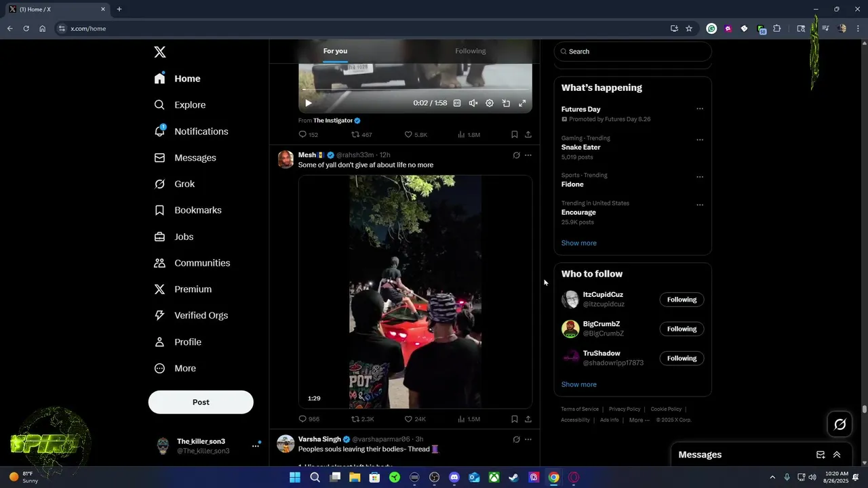Seek on the top video progress bar
868x488 pixels.
click(415, 89)
